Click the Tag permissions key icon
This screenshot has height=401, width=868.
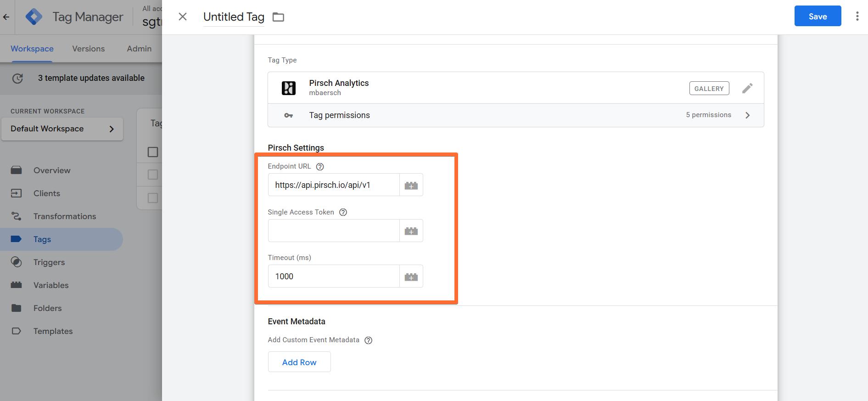(288, 115)
